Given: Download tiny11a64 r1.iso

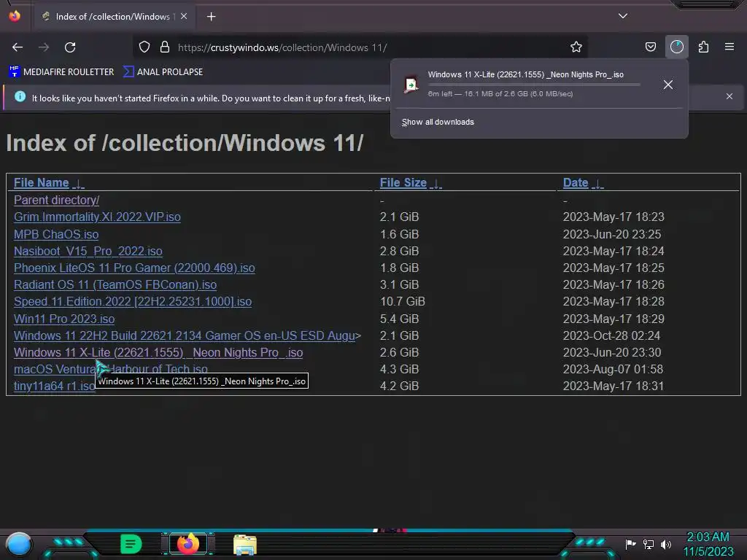Looking at the screenshot, I should click(54, 386).
